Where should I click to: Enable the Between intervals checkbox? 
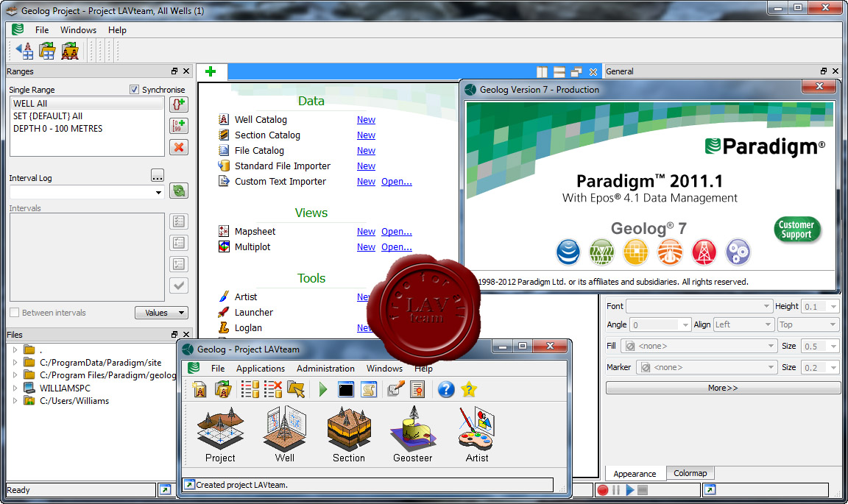click(x=15, y=313)
